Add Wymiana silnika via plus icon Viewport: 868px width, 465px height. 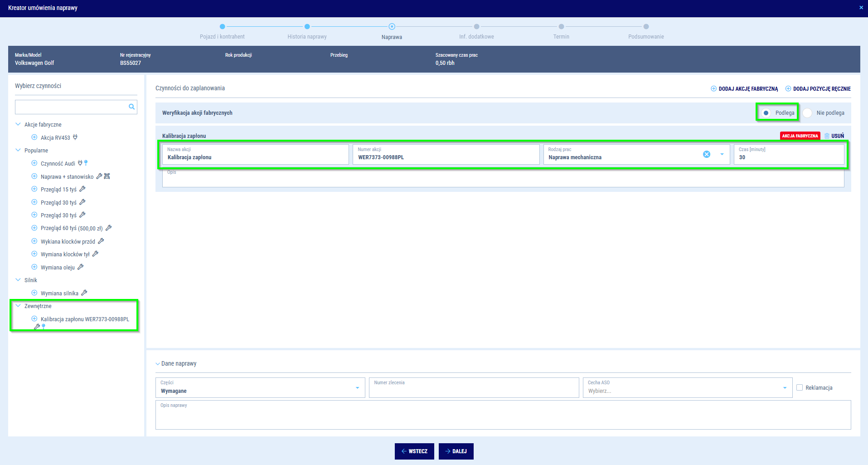click(34, 293)
